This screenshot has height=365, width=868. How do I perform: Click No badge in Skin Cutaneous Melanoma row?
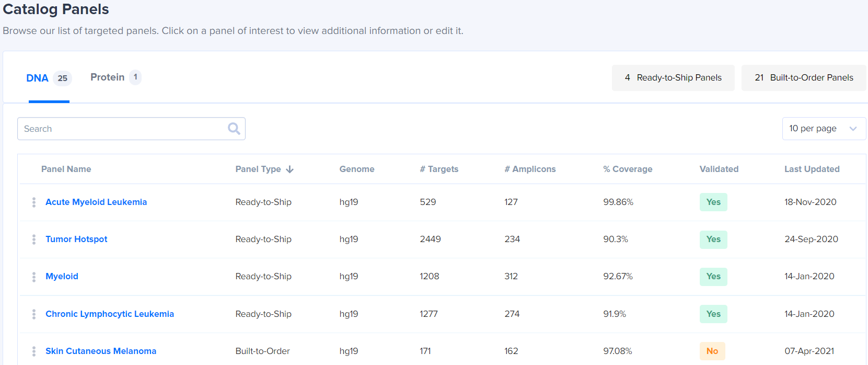coord(712,351)
